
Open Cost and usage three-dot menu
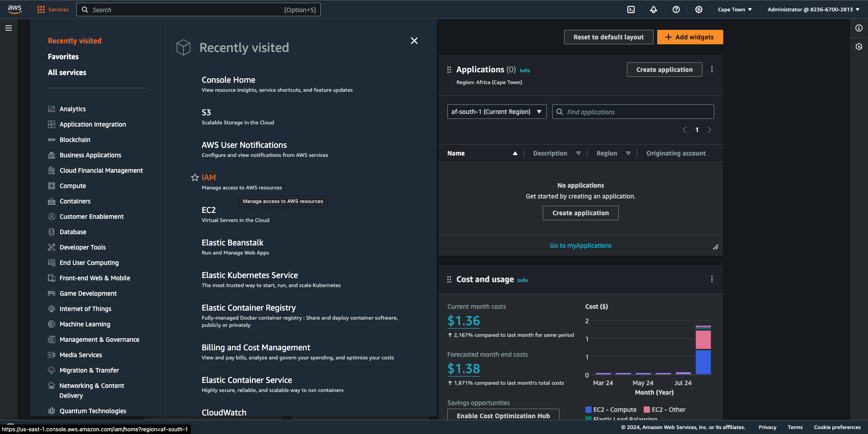click(712, 279)
